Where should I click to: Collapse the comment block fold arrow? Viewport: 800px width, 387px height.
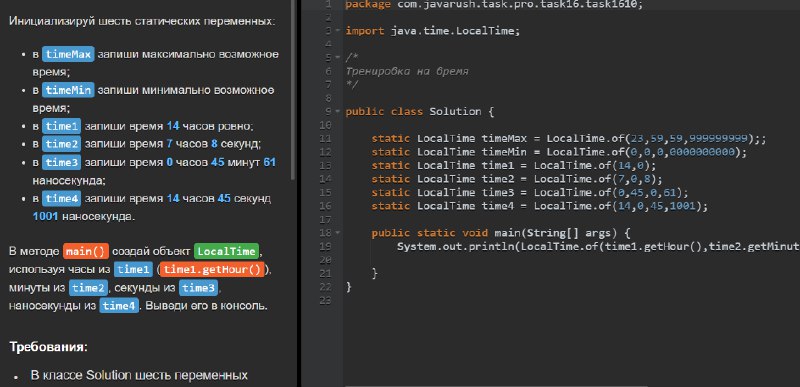click(338, 58)
